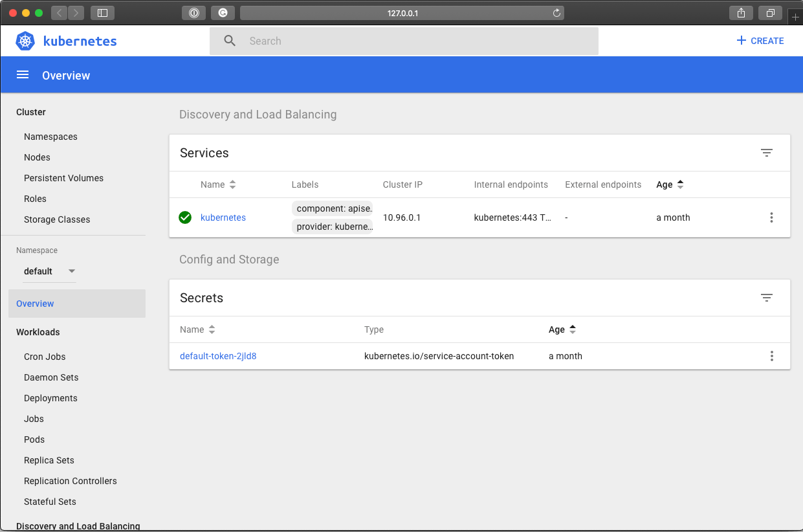Open actions menu for kubernetes service row
The image size is (803, 532).
(771, 217)
